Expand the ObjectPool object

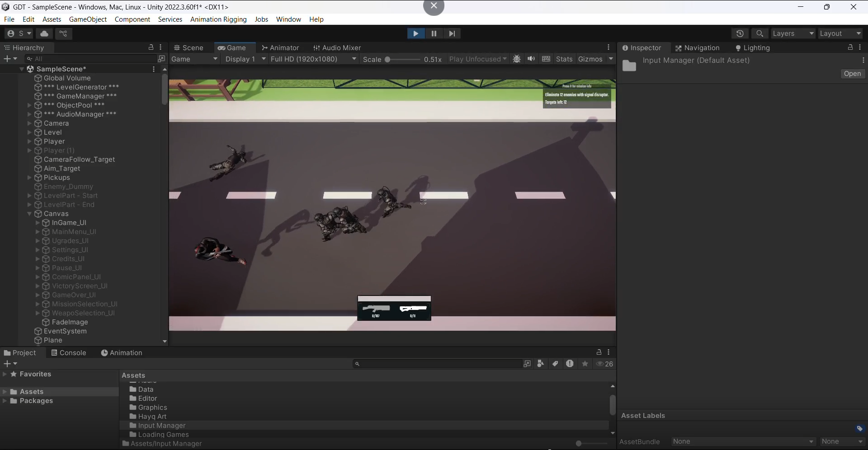pyautogui.click(x=29, y=105)
